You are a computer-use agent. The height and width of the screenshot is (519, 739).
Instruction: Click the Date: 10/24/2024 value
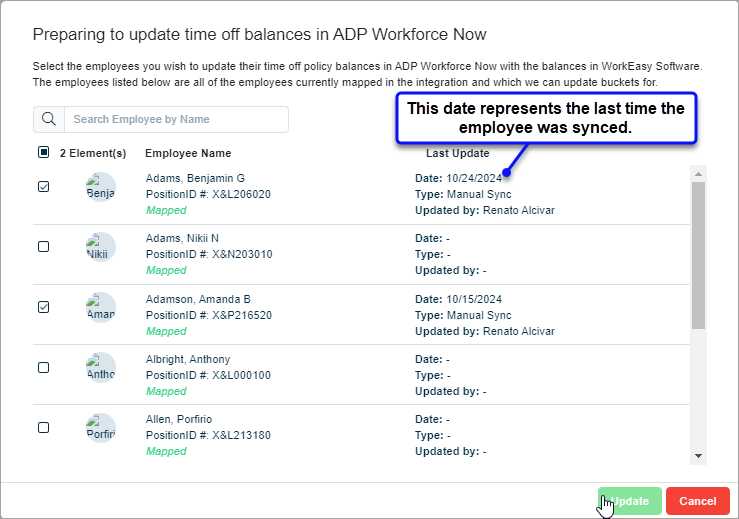[x=458, y=178]
